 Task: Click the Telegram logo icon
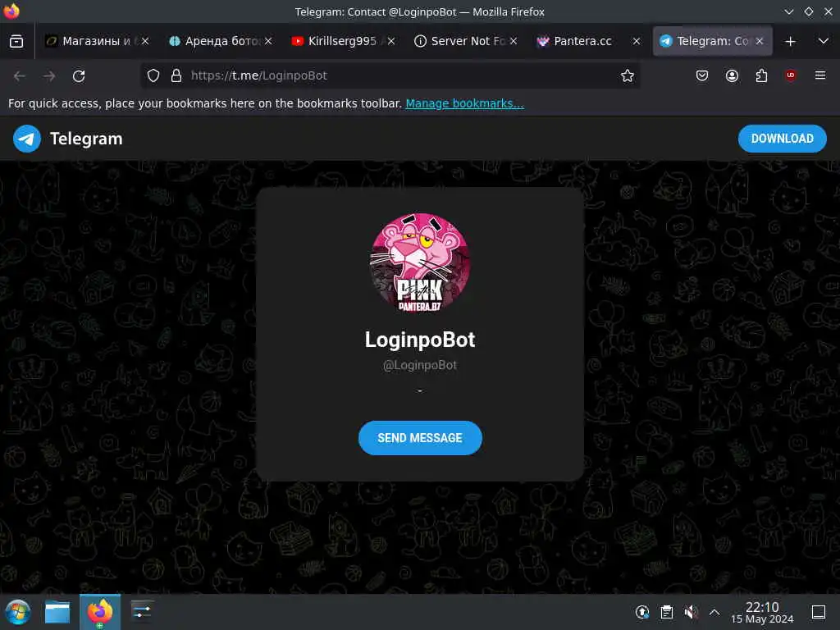pyautogui.click(x=27, y=139)
